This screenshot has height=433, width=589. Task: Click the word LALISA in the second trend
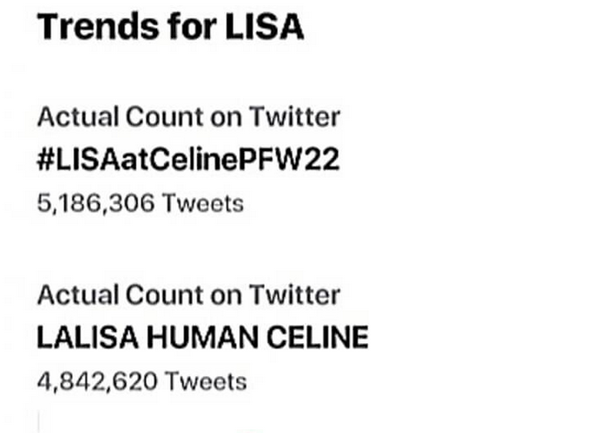click(x=88, y=337)
